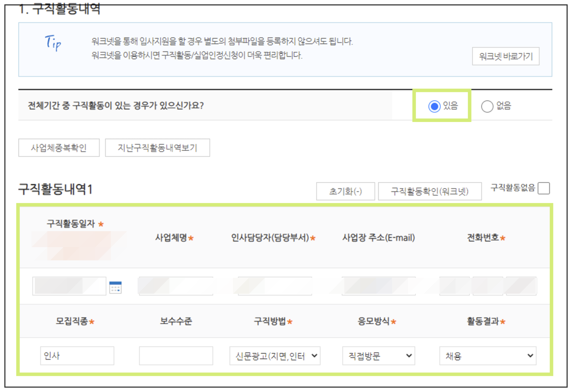This screenshot has width=572, height=392.
Task: Open the calendar date picker icon
Action: click(115, 287)
